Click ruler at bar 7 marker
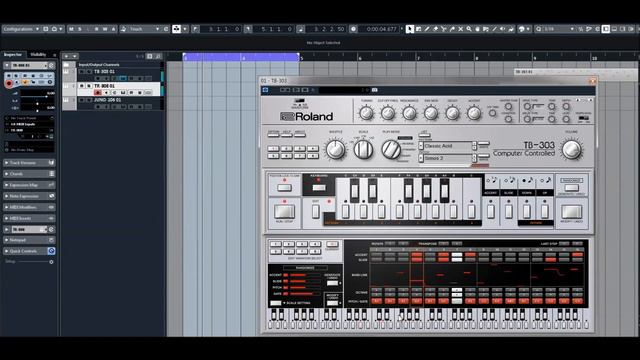This screenshot has height=360, width=640. point(418,58)
